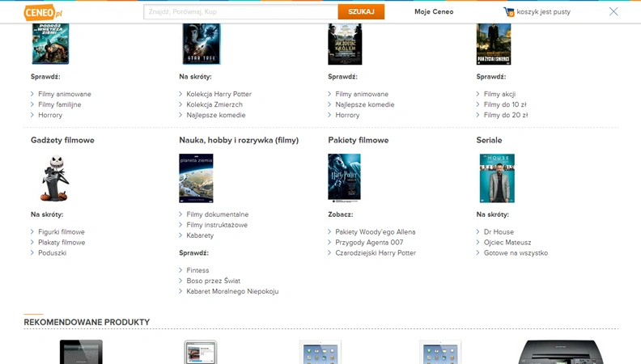
Task: Open the shopping cart icon
Action: coord(508,12)
